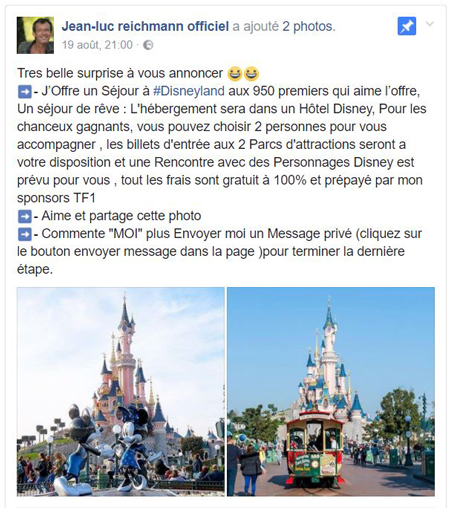Click the arrow emoji before Aime et partage
The height and width of the screenshot is (508, 450).
click(x=25, y=217)
